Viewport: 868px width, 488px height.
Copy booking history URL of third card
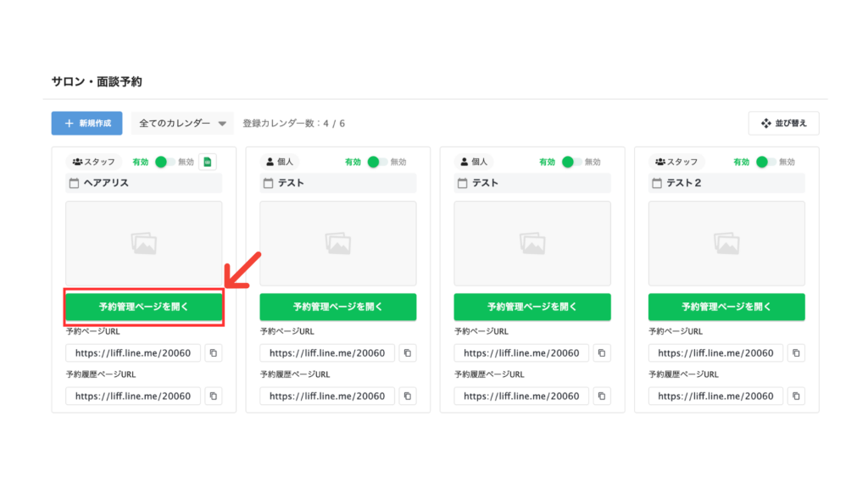click(x=602, y=396)
